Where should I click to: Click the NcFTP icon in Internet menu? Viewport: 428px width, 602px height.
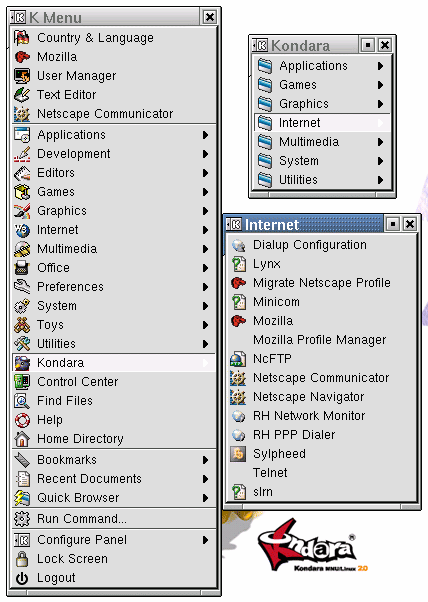click(x=238, y=359)
